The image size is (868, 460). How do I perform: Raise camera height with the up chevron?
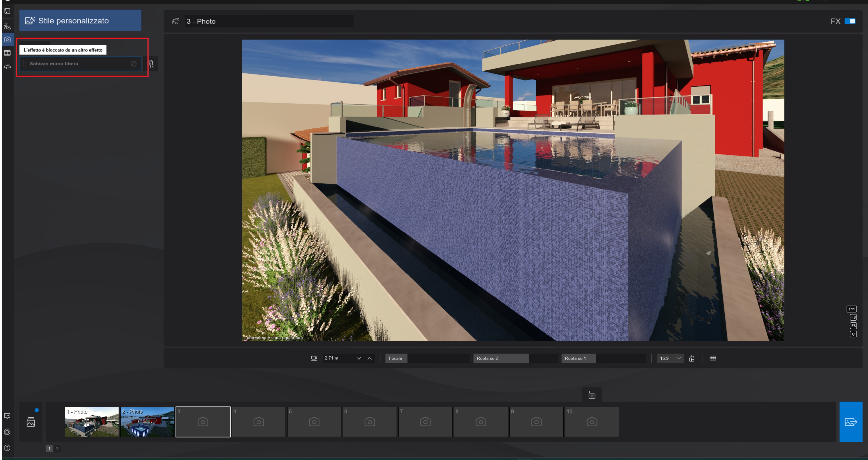coord(370,358)
